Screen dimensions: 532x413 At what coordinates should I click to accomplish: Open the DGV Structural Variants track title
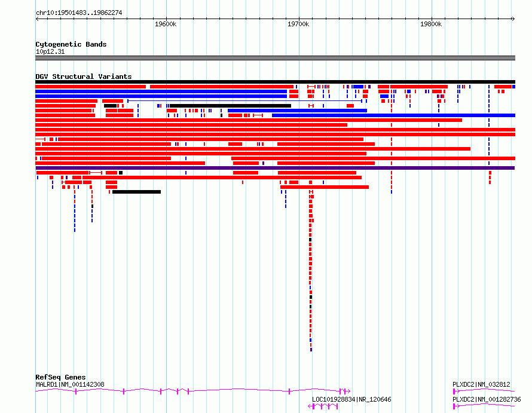[84, 77]
